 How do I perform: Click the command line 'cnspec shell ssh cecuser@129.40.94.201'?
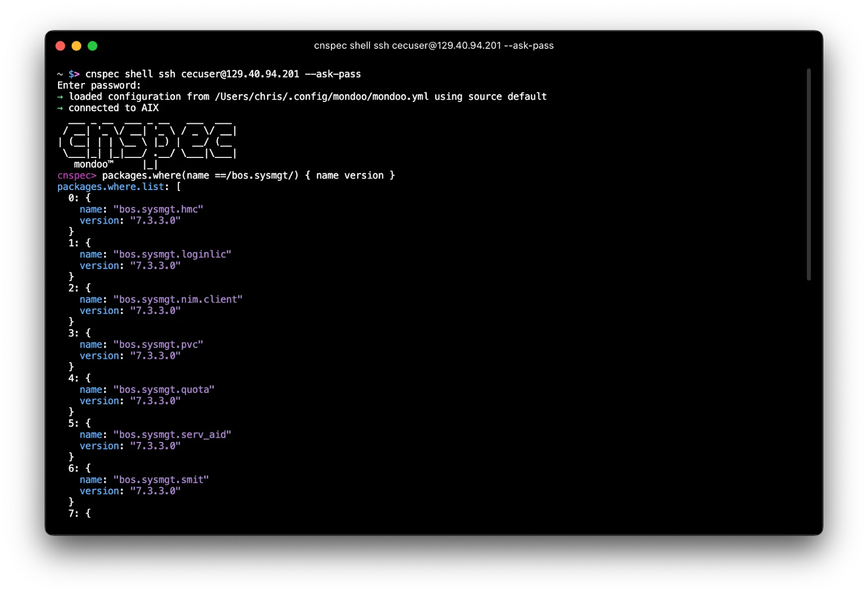pos(192,74)
